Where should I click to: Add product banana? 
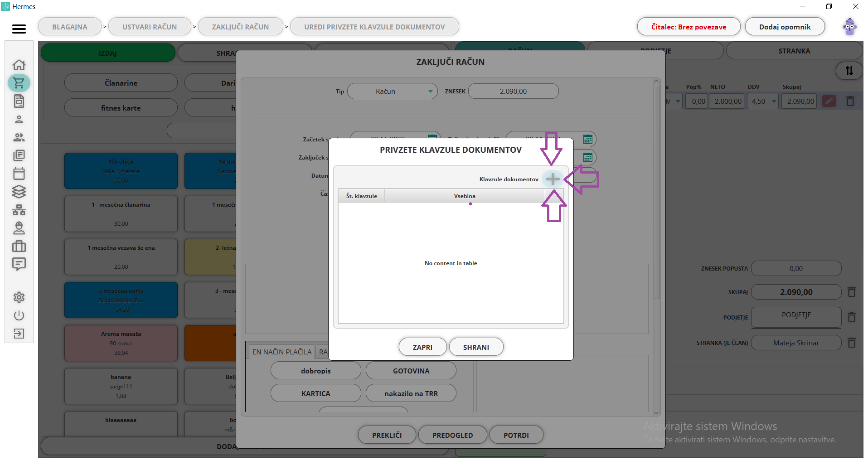point(121,386)
